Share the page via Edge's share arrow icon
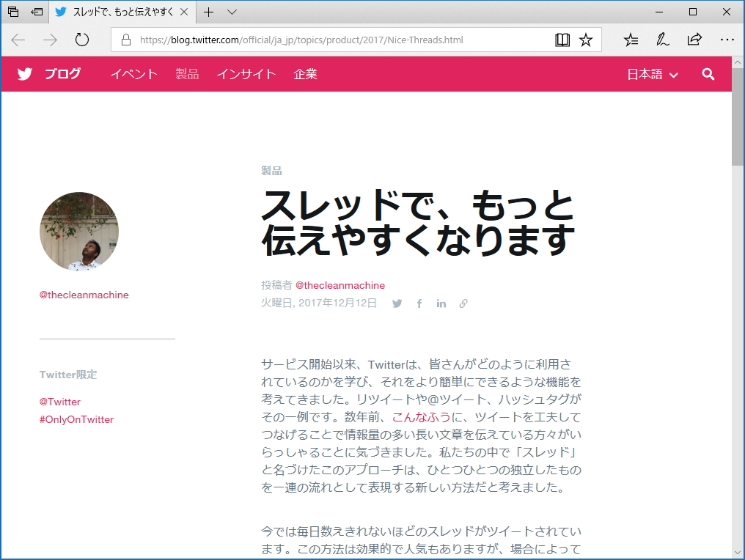This screenshot has width=745, height=560. 694,40
